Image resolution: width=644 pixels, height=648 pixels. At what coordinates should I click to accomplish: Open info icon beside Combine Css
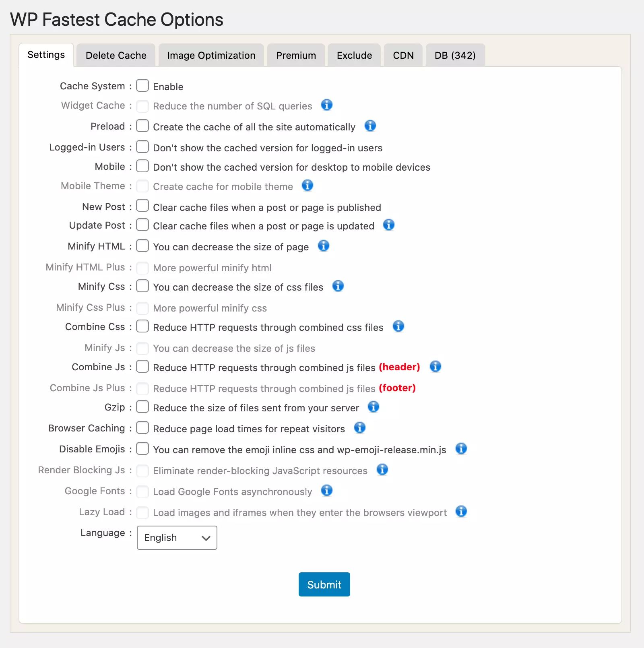[x=398, y=326]
